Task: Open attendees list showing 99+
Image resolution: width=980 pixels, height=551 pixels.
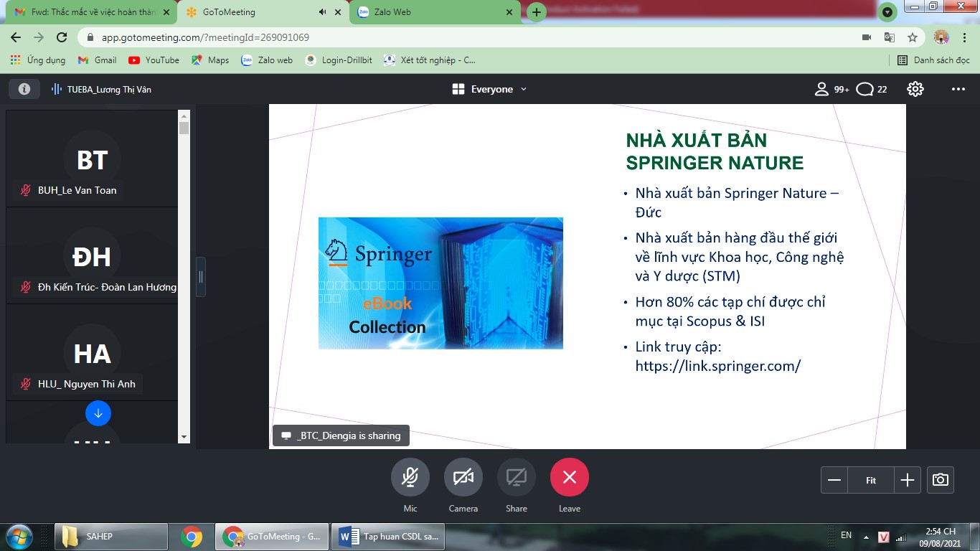Action: [x=831, y=89]
